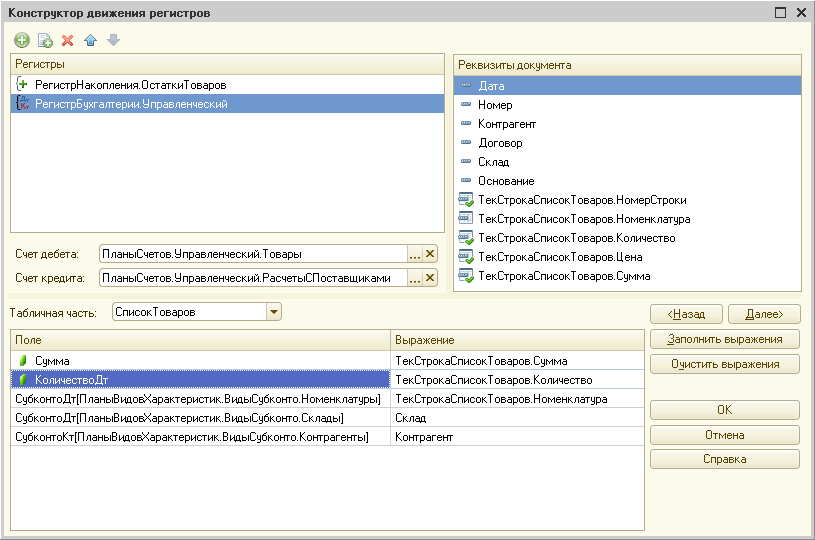Expand the Табличная часть dropdown

pyautogui.click(x=274, y=313)
